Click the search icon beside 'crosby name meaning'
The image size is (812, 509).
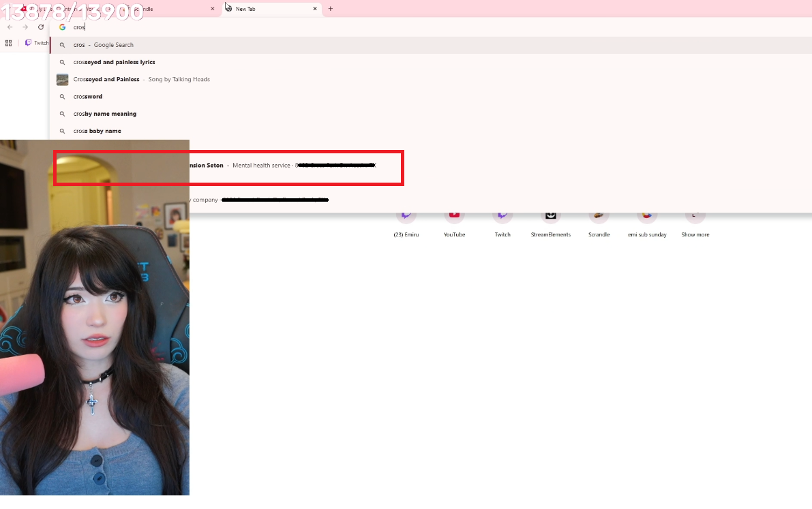62,114
